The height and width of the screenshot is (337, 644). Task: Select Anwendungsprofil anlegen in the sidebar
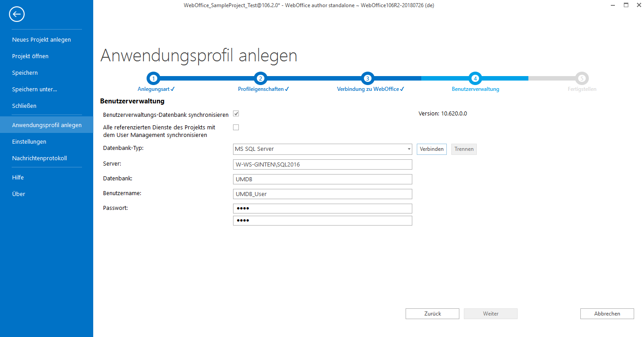[x=47, y=125]
